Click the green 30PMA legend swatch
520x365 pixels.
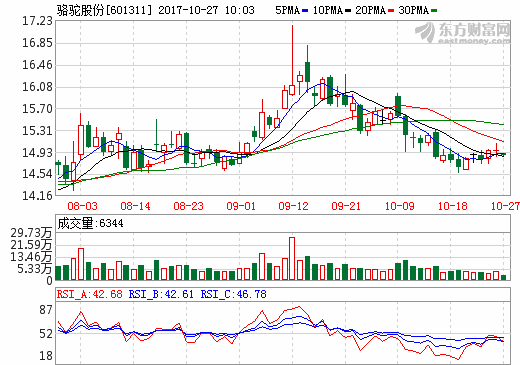(x=434, y=11)
